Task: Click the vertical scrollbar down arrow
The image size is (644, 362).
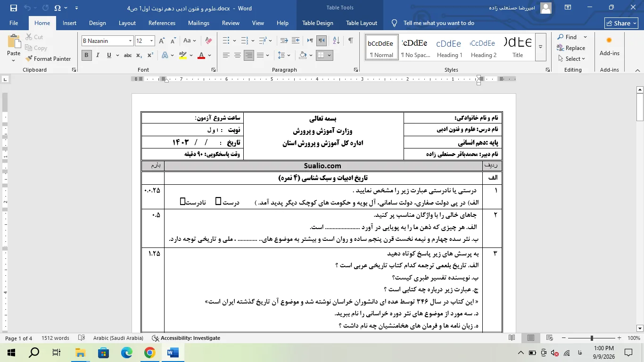Action: 640,329
